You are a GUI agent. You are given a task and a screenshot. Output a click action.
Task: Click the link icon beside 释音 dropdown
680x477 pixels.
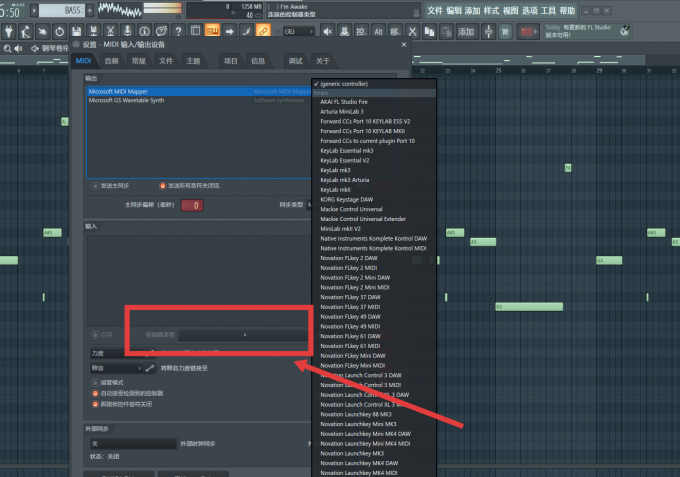[150, 368]
